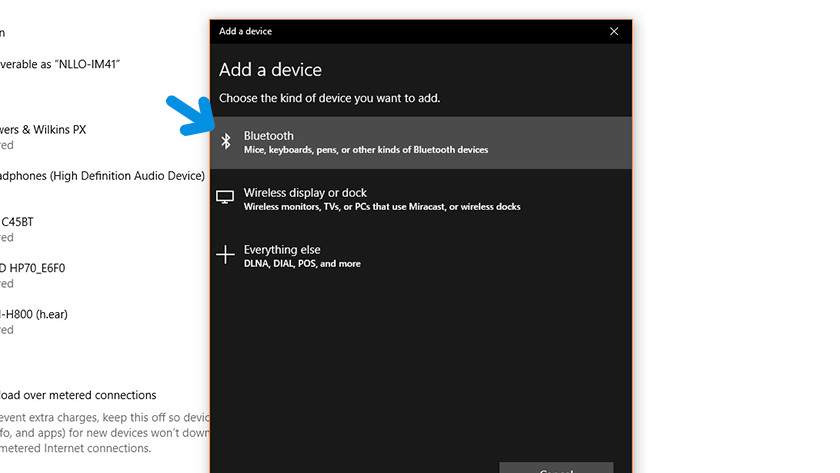Choose Wireless display or dock
This screenshot has height=473, width=840.
pos(420,199)
